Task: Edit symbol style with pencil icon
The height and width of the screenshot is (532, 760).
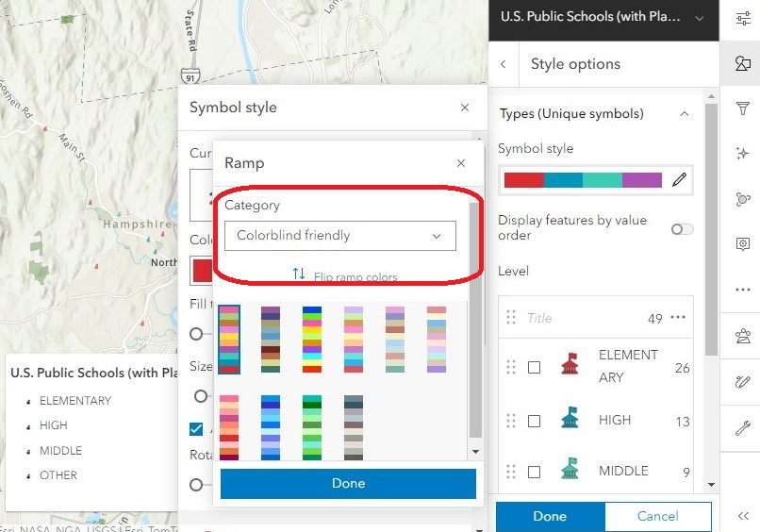Action: [679, 180]
